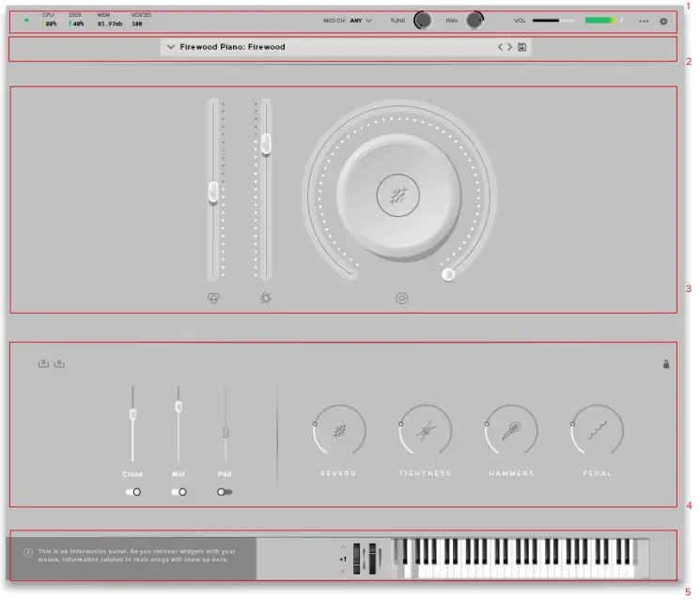Click the dynamics slider handle

266,144
